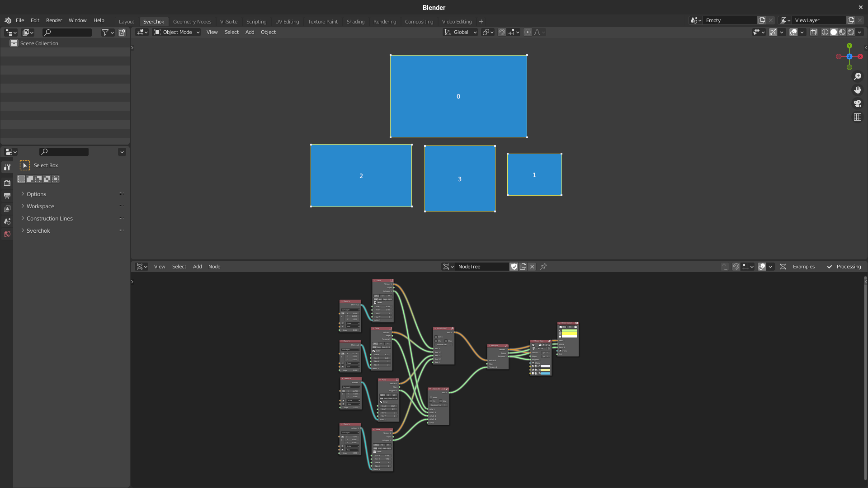Enable Material Preview shading in the viewport
The width and height of the screenshot is (868, 488).
[843, 32]
